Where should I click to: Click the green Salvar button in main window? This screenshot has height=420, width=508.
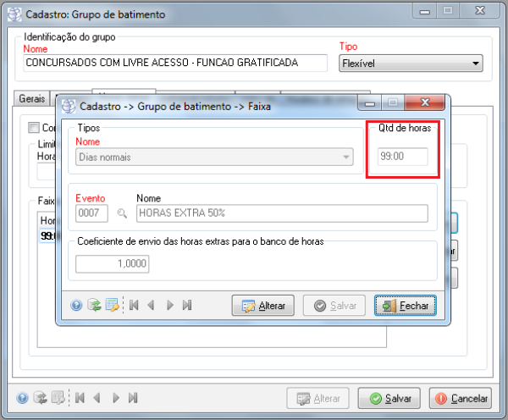pos(389,398)
